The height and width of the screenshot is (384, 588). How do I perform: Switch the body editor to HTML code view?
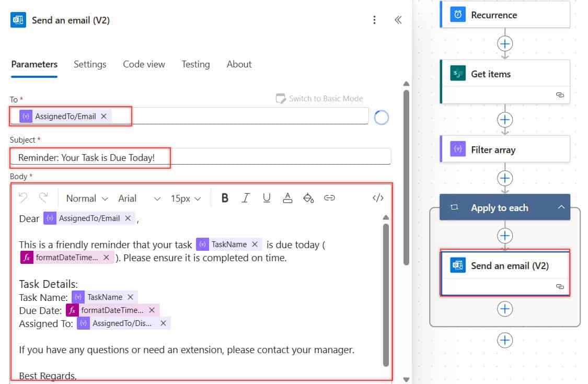tap(378, 198)
